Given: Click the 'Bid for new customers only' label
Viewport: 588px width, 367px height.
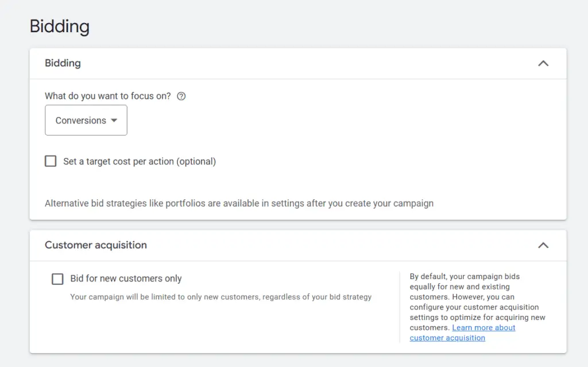Looking at the screenshot, I should (x=126, y=279).
